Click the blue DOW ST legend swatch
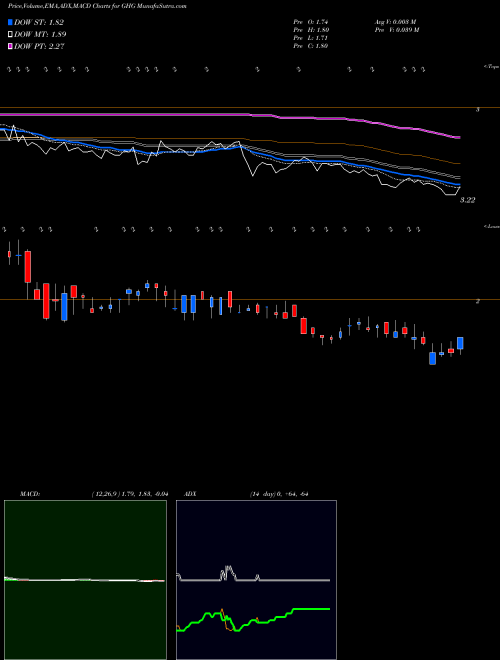 click(x=10, y=22)
